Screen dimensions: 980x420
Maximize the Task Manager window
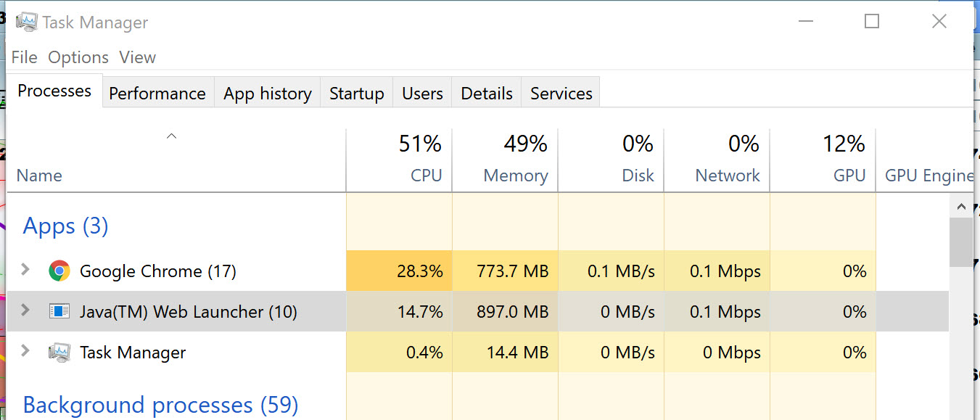tap(872, 22)
